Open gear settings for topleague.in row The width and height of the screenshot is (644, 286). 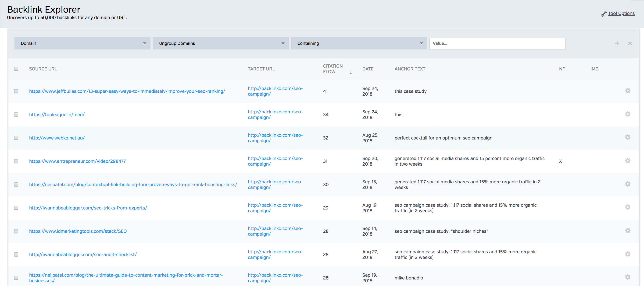[x=627, y=114]
